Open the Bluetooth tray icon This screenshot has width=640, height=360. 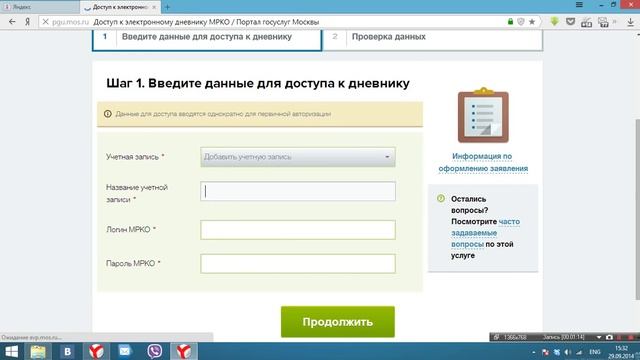coord(557,352)
